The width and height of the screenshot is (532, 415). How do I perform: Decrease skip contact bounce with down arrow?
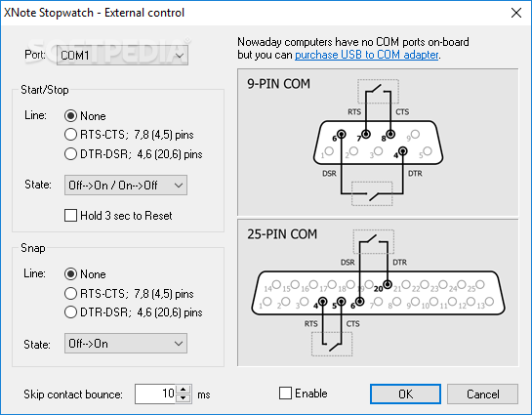[x=184, y=398]
